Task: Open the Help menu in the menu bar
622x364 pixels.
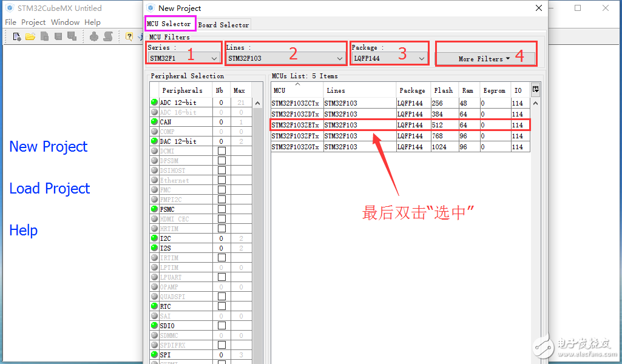Action: pos(92,22)
